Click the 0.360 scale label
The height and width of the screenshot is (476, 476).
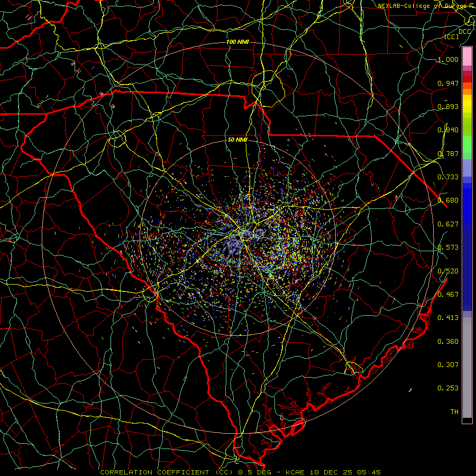click(448, 341)
